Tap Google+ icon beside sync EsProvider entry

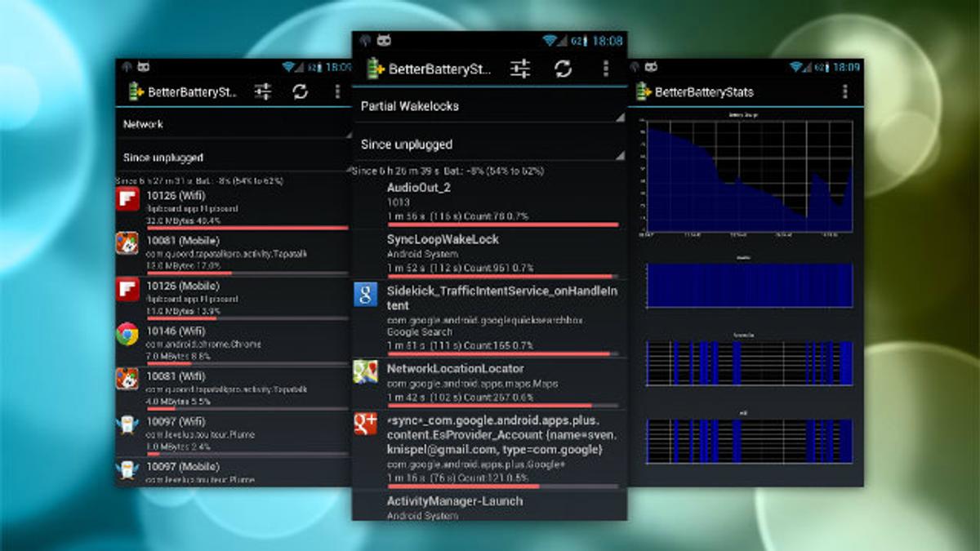[x=365, y=424]
